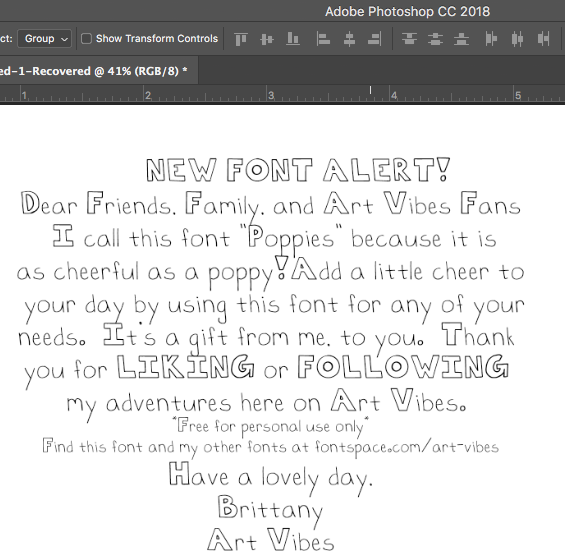This screenshot has height=552, width=565.
Task: Open the Group auto-select dropdown
Action: point(45,39)
